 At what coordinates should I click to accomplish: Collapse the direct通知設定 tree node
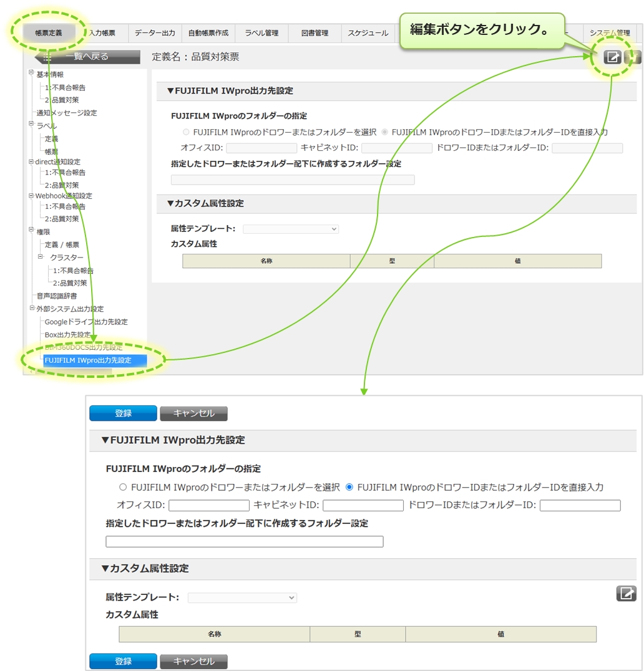(31, 162)
